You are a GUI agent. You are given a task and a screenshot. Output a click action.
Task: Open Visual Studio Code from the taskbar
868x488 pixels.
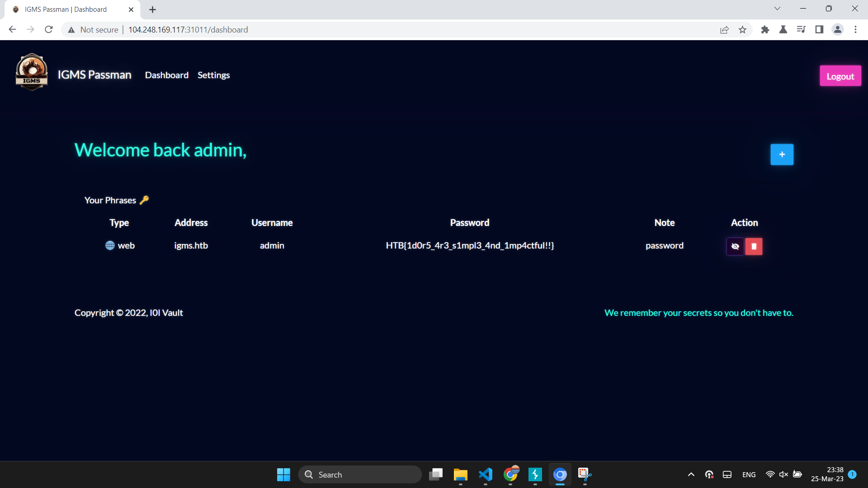tap(485, 474)
